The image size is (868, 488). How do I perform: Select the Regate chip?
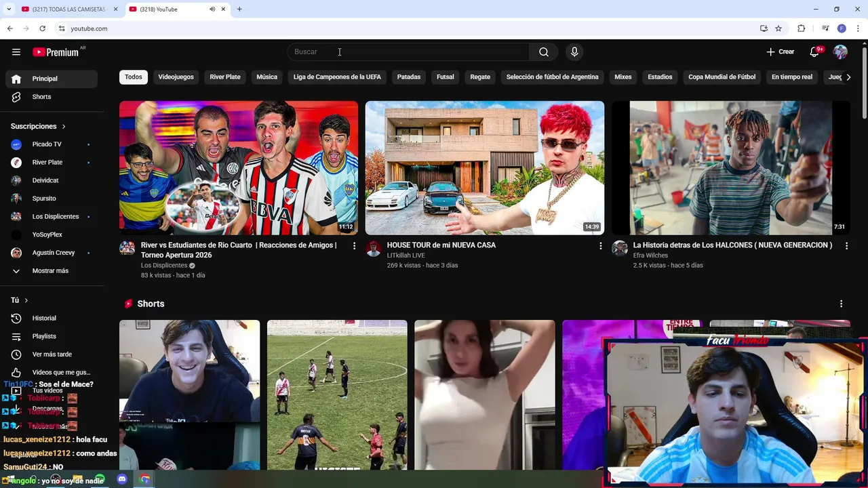(480, 77)
